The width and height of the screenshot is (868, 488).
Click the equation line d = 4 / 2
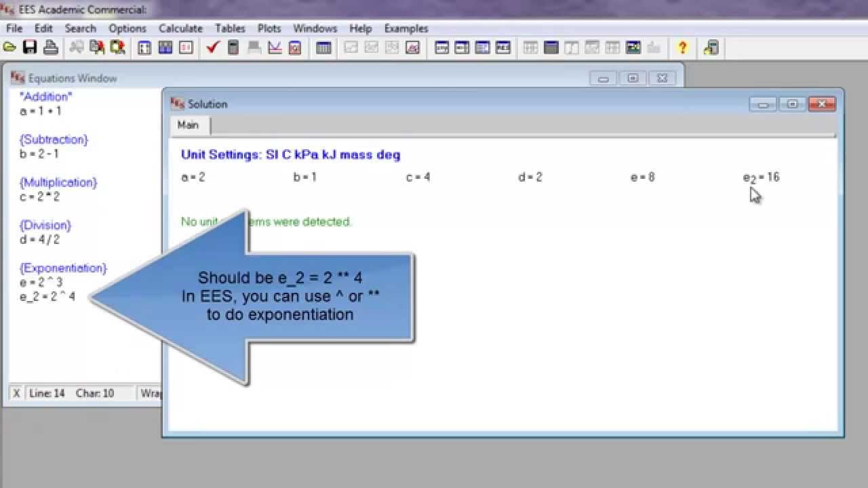click(x=40, y=239)
